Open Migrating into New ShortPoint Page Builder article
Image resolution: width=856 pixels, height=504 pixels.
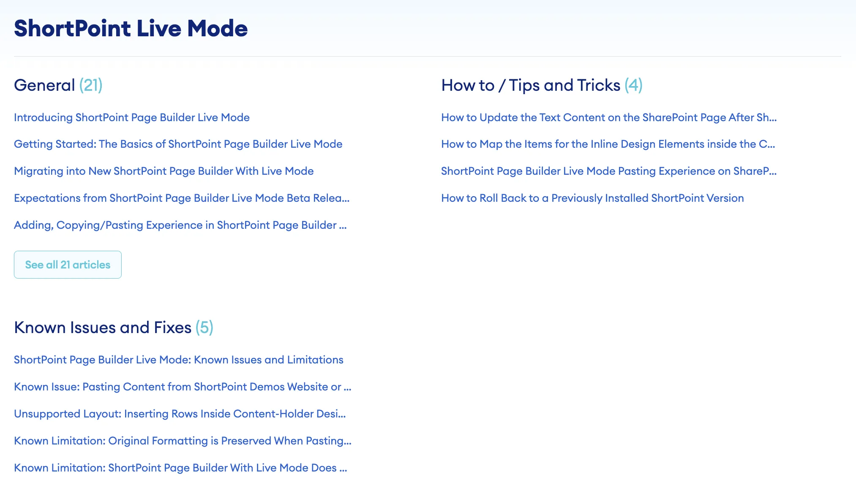point(164,171)
